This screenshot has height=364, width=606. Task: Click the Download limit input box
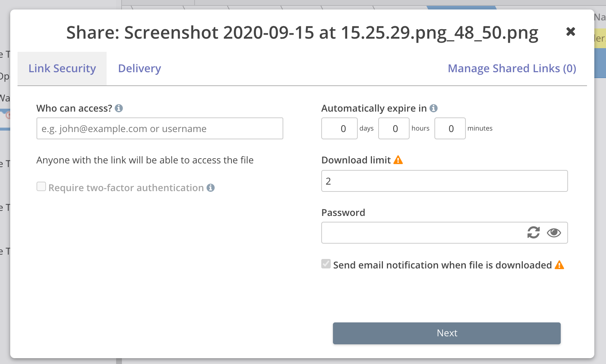pos(444,181)
